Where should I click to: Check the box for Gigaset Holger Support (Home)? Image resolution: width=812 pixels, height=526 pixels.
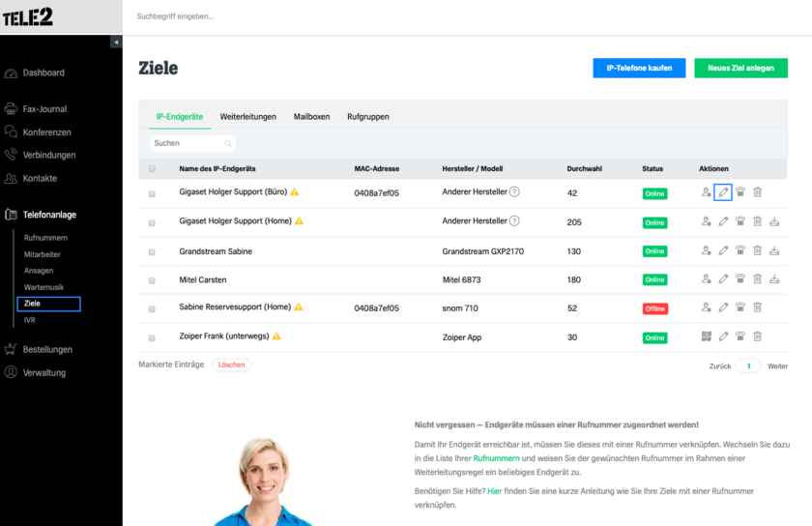click(x=152, y=222)
